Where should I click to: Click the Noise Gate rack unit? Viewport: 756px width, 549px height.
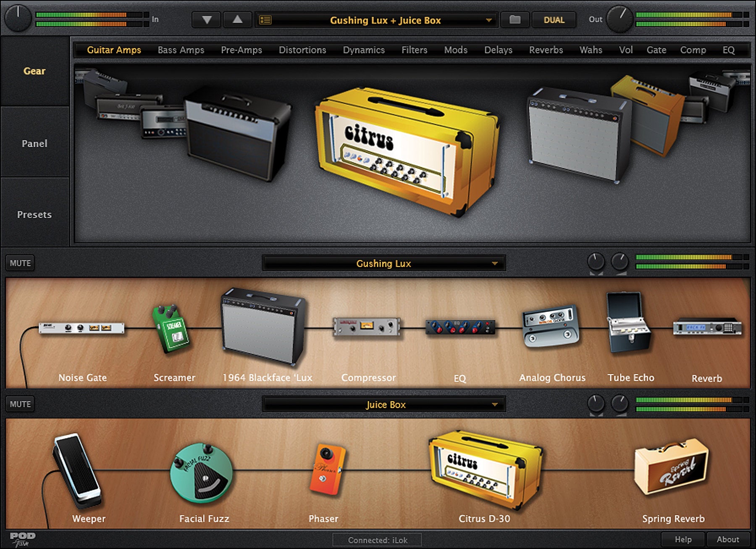point(81,328)
